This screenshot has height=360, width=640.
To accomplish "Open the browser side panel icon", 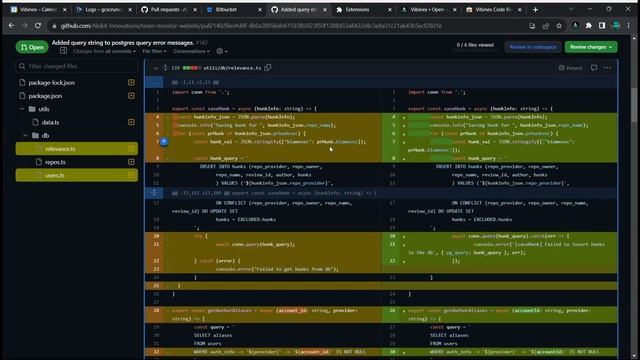I will pos(602,26).
